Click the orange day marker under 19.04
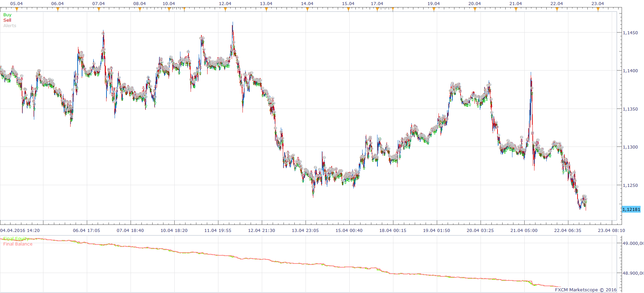 [434, 9]
